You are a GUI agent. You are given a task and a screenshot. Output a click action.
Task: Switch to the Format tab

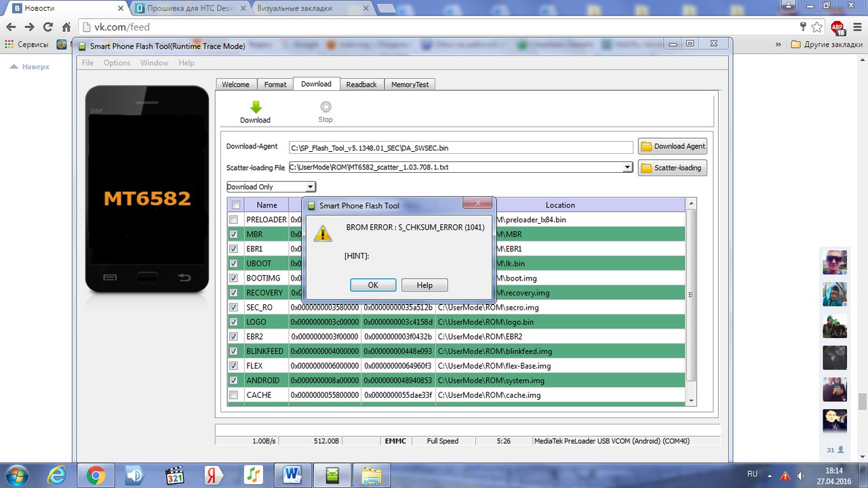[275, 85]
